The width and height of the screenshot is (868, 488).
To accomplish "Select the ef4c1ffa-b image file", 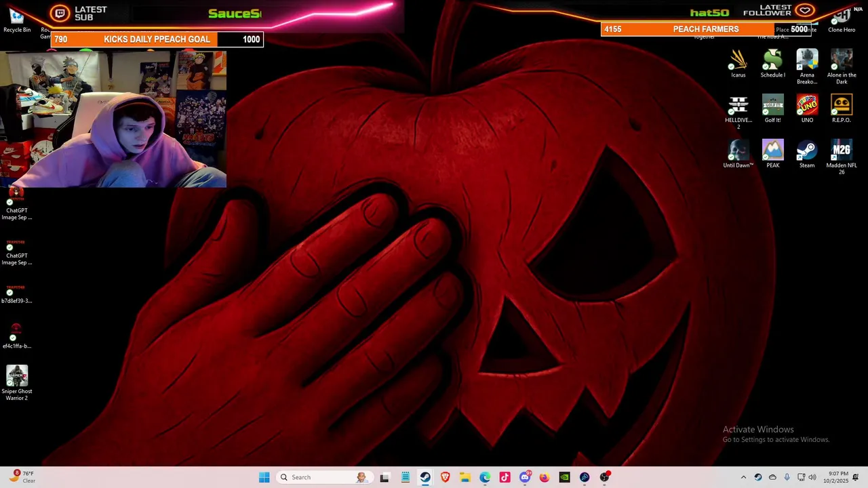I will click(17, 335).
